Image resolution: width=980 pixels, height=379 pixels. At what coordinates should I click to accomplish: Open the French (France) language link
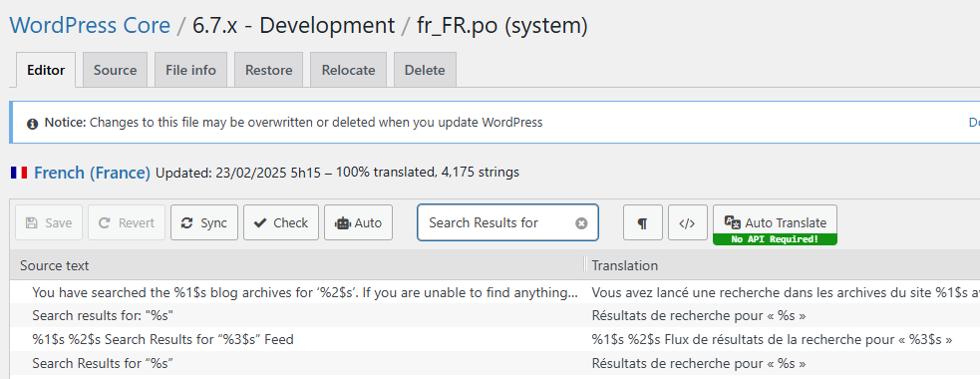(x=92, y=173)
